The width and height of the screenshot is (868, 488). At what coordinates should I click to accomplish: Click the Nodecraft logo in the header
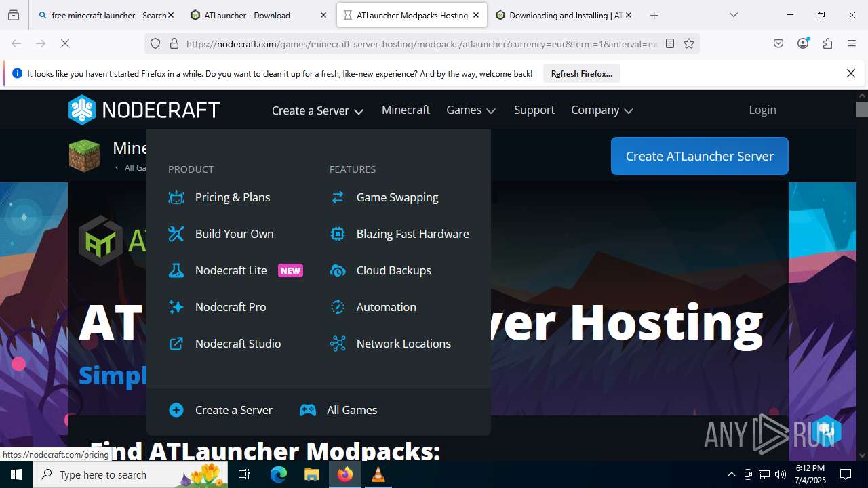coord(144,110)
